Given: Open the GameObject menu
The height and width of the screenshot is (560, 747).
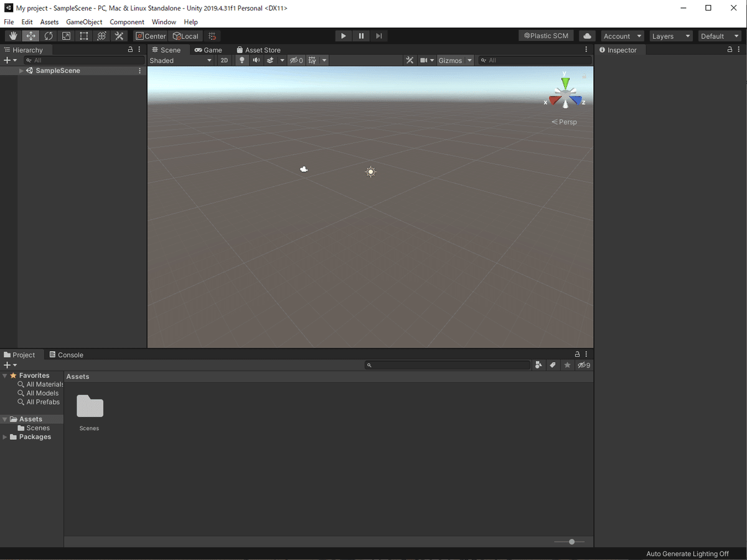Looking at the screenshot, I should [x=84, y=22].
